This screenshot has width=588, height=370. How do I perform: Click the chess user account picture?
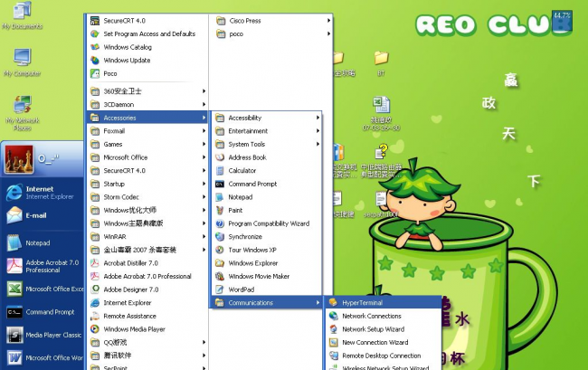click(x=19, y=159)
